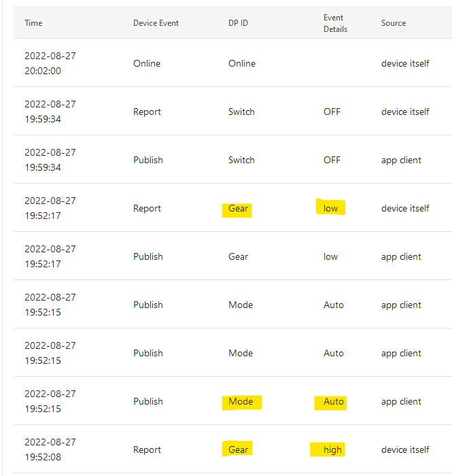452x476 pixels.
Task: Click OFF in the app client Switch row
Action: pyautogui.click(x=332, y=160)
